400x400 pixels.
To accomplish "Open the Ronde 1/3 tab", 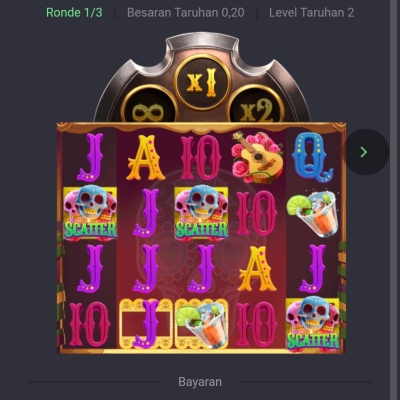I will [x=74, y=13].
